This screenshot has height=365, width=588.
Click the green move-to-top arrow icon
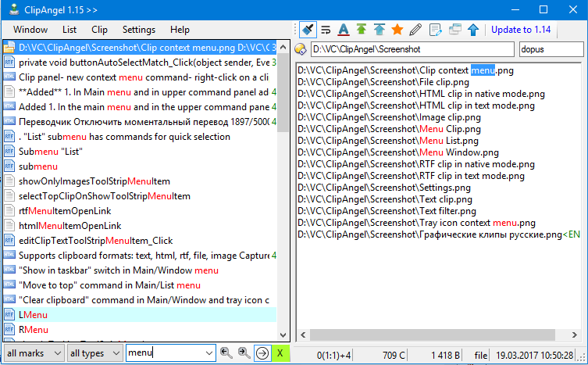pos(361,30)
